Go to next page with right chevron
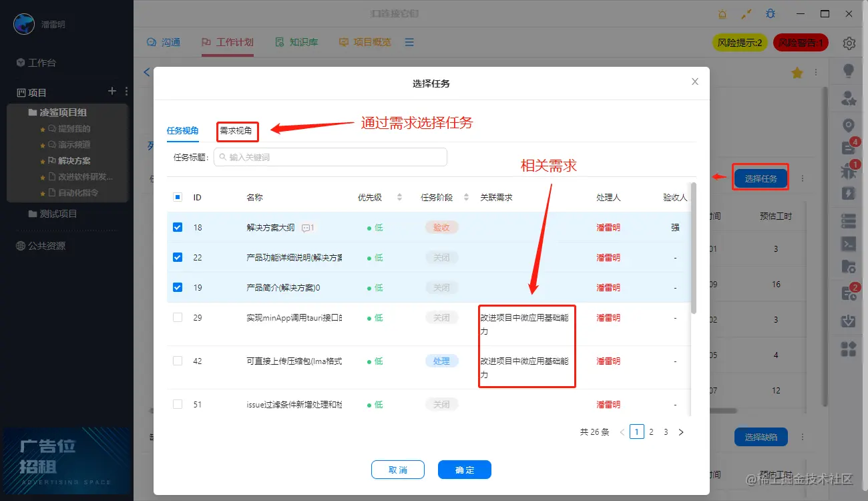The image size is (868, 501). (x=681, y=432)
